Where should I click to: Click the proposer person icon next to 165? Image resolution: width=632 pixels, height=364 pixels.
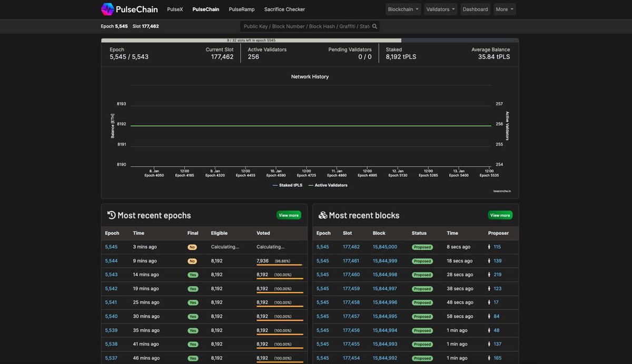489,358
